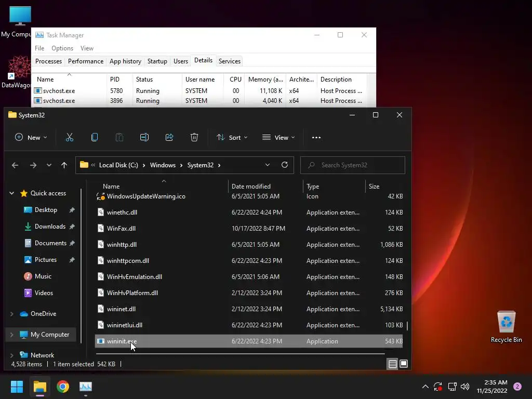This screenshot has height=399, width=532.
Task: Sort files by Date modified column
Action: point(265,187)
